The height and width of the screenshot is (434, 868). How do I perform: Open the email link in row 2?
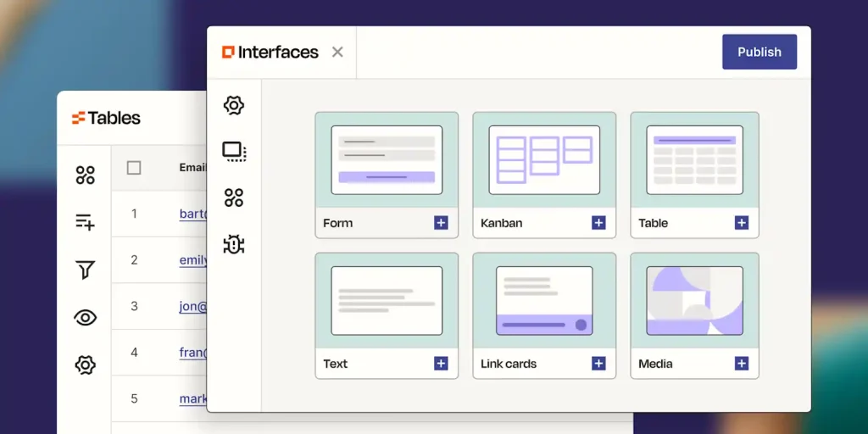coord(193,260)
